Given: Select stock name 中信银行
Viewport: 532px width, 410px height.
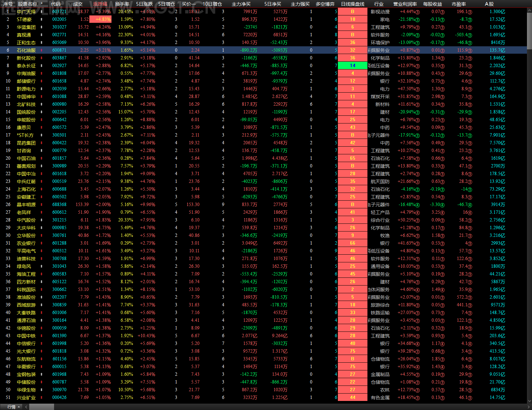Looking at the screenshot, I should pos(26,344).
